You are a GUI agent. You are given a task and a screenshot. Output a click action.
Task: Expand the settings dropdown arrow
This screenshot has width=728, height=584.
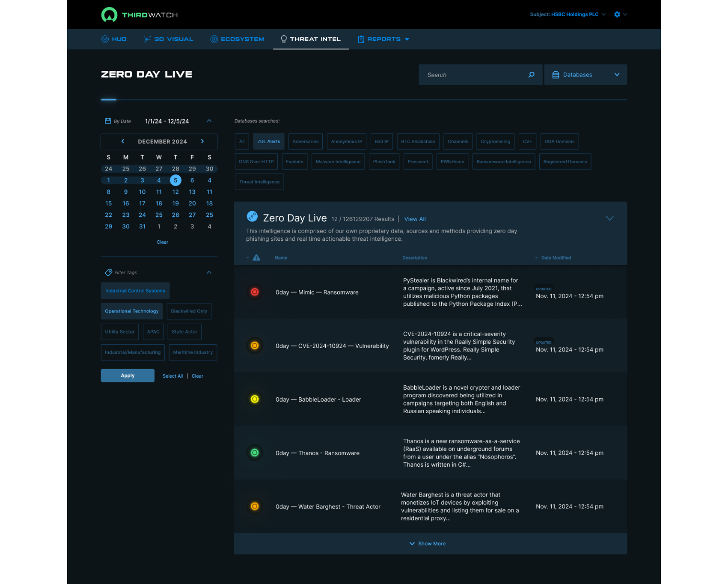(x=625, y=14)
